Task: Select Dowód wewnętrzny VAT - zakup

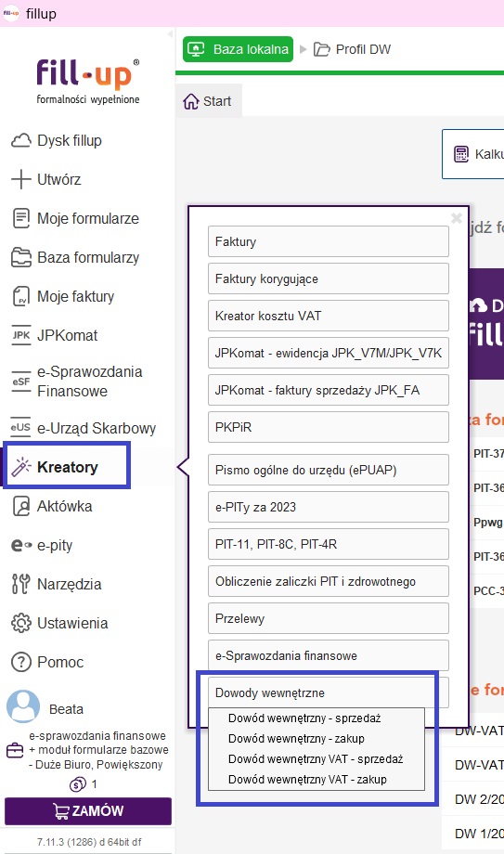Action: [x=307, y=780]
